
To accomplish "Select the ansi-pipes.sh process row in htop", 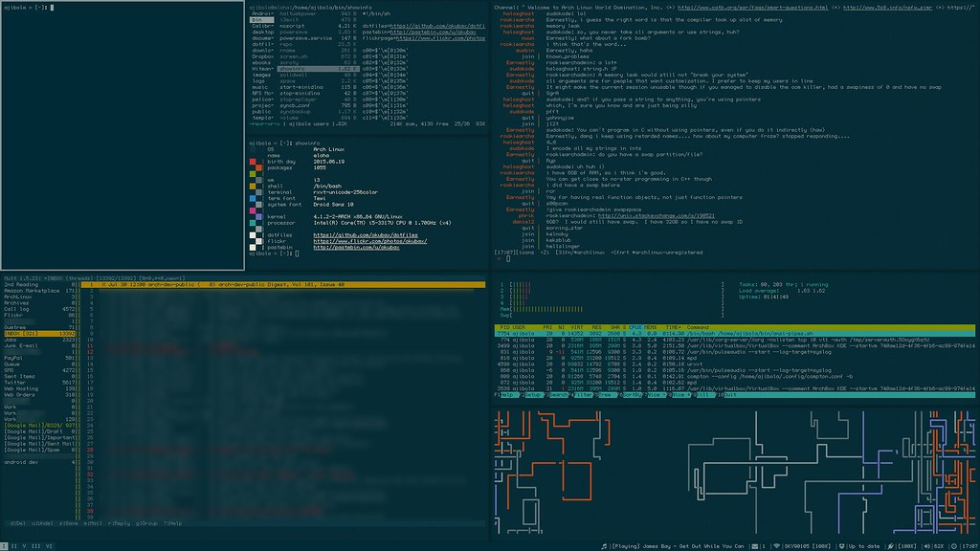I will click(x=735, y=334).
